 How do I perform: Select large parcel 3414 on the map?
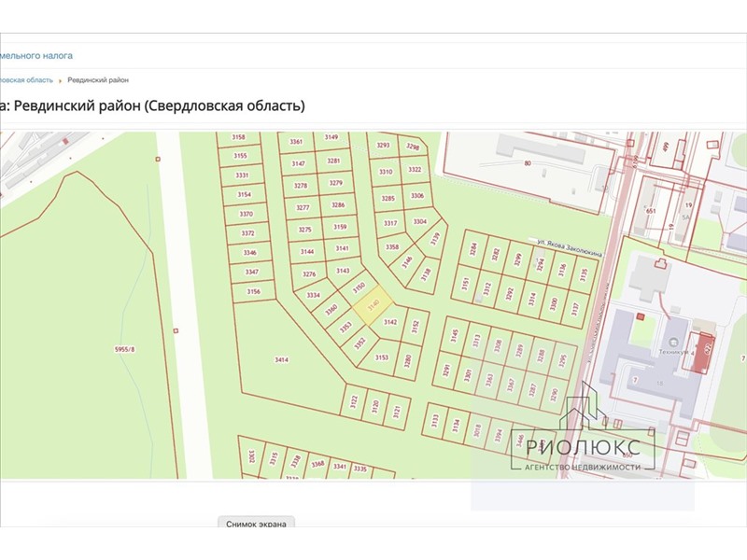[280, 359]
